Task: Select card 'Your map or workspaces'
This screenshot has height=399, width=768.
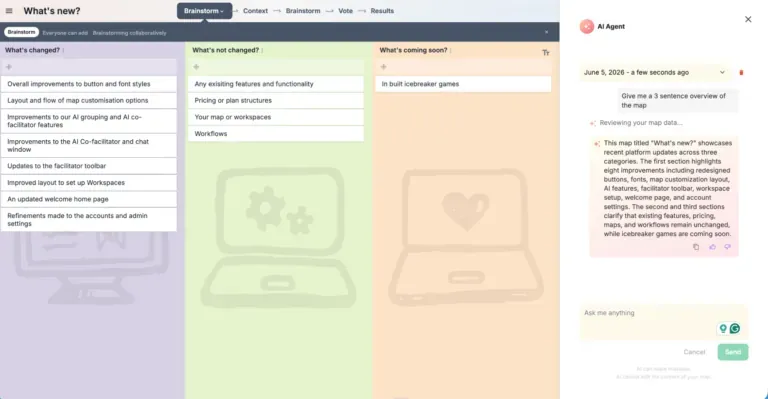Action: click(276, 117)
